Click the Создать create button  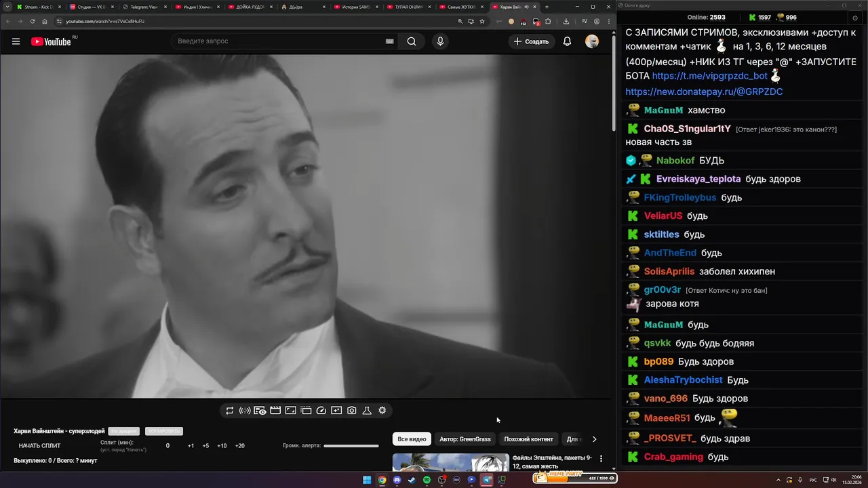pos(531,41)
